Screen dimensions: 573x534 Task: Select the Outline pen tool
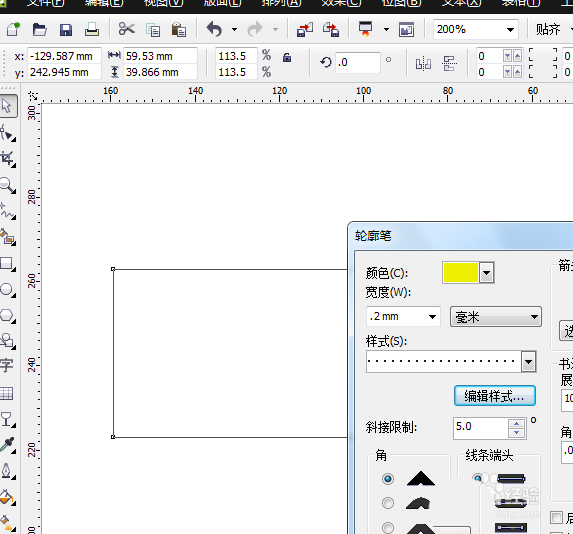coord(7,471)
